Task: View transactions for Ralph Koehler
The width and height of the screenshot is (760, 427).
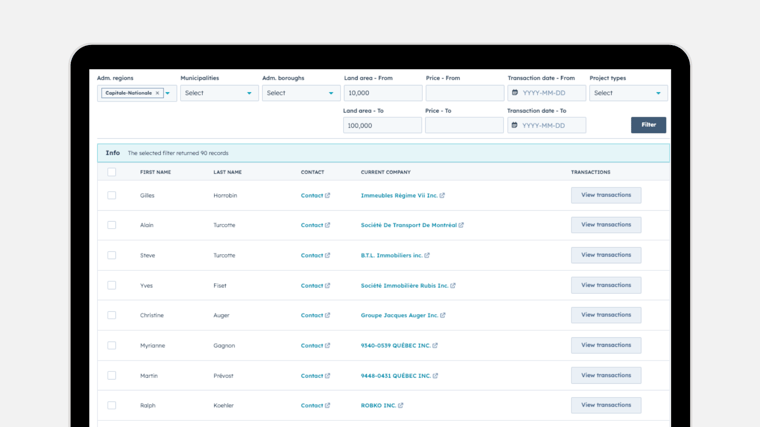Action: click(606, 405)
